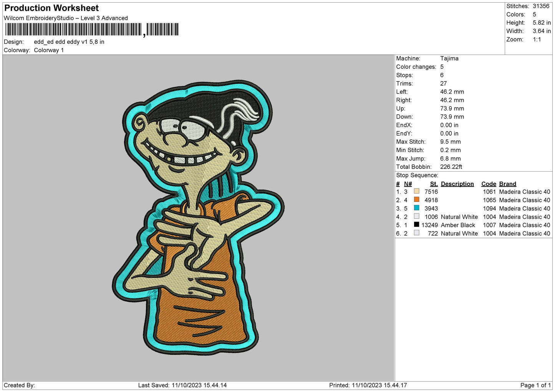
Task: Click the height value '5.82 in'
Action: 542,23
